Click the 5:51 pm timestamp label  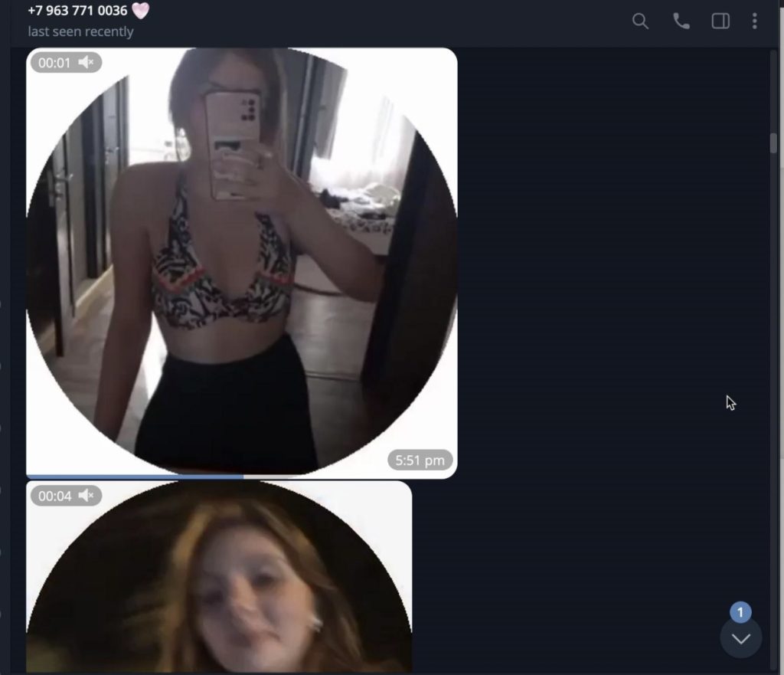[420, 460]
